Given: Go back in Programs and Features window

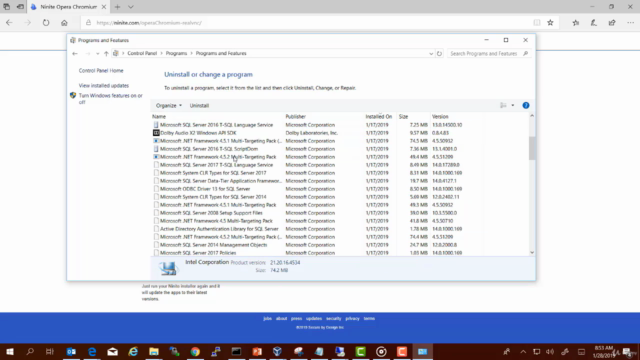Looking at the screenshot, I should (x=75, y=53).
